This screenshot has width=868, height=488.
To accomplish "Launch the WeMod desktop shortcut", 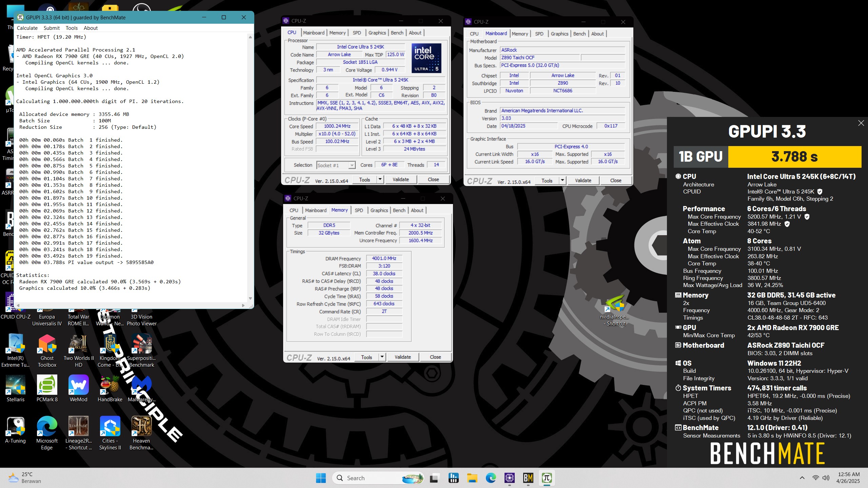I will pyautogui.click(x=78, y=389).
